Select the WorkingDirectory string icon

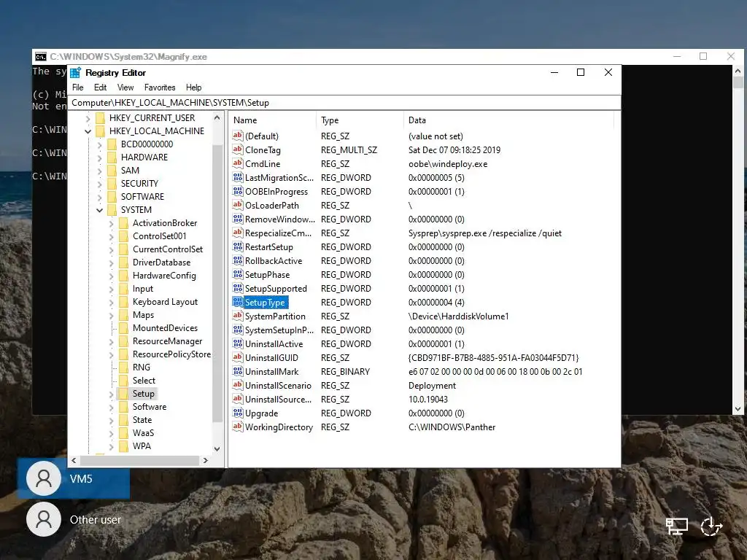[237, 427]
